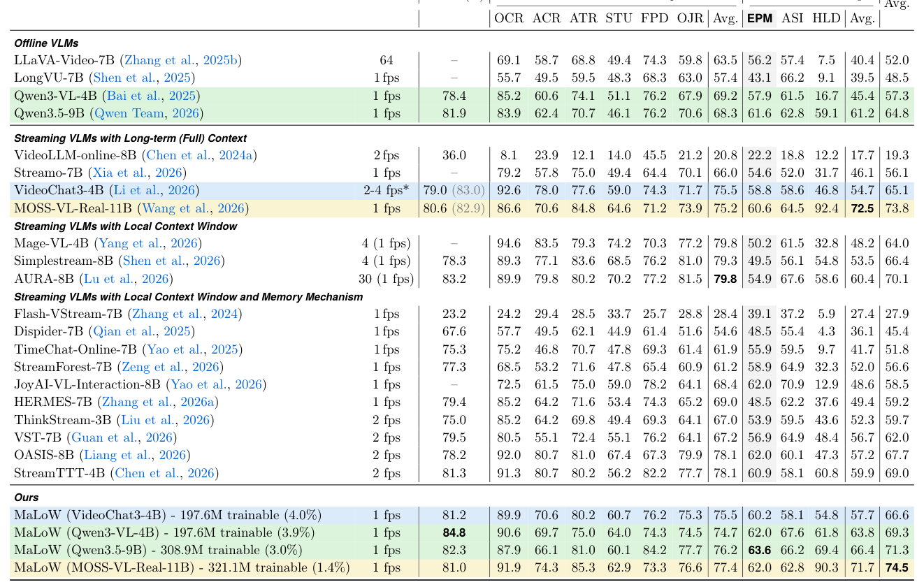Screen dimensions: 924x587
Task: Select the OCR column header
Action: (509, 19)
